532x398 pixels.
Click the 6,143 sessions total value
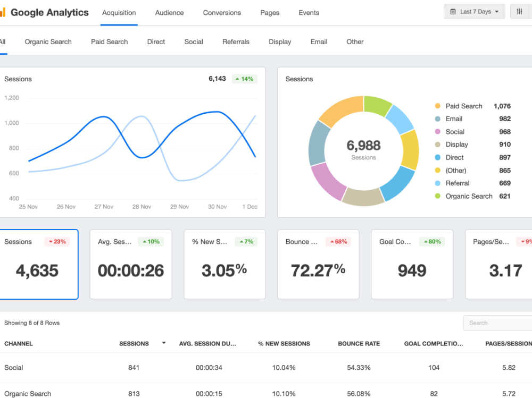click(217, 79)
